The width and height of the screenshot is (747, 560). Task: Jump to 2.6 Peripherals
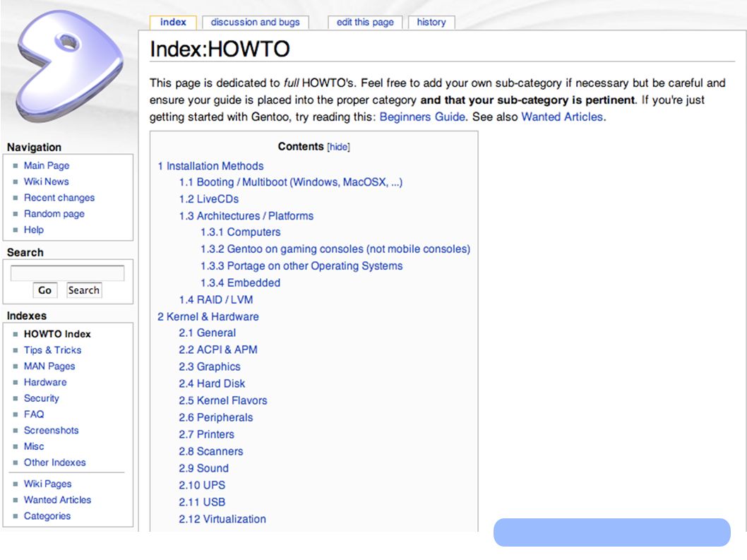[x=216, y=417]
